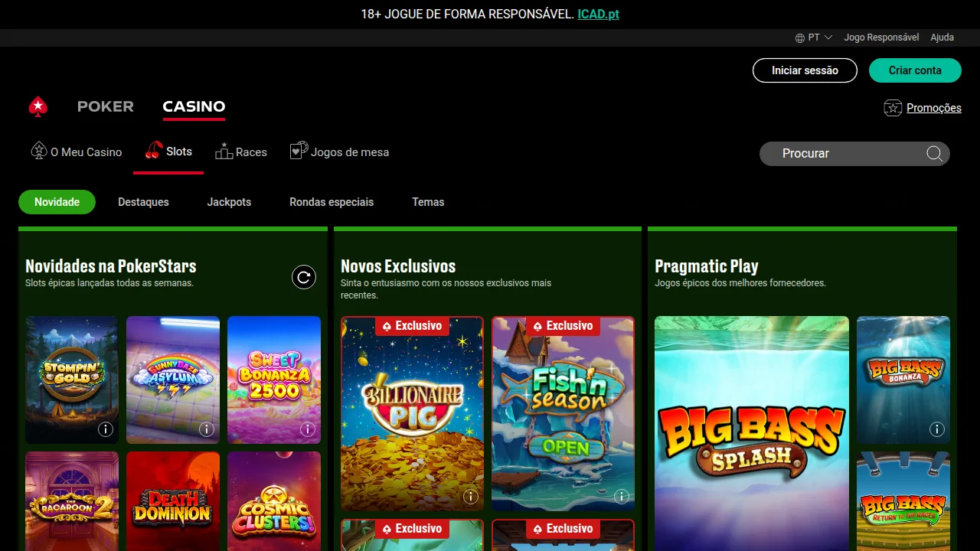Screen dimensions: 980x551
Task: Click the PokerStars red spade logo
Action: click(38, 107)
